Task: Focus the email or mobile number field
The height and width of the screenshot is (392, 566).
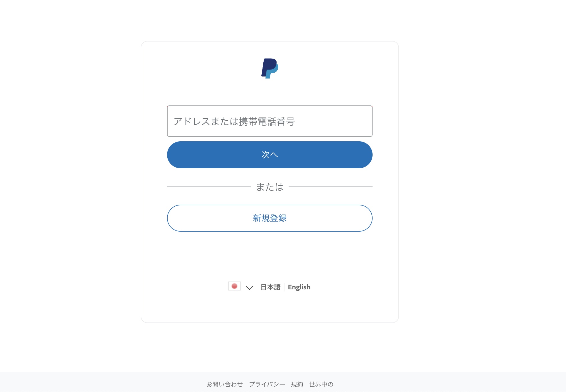Action: click(270, 121)
